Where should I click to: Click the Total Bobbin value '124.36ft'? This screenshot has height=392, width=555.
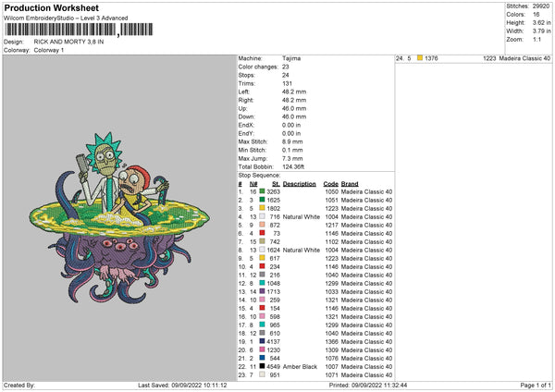(293, 166)
